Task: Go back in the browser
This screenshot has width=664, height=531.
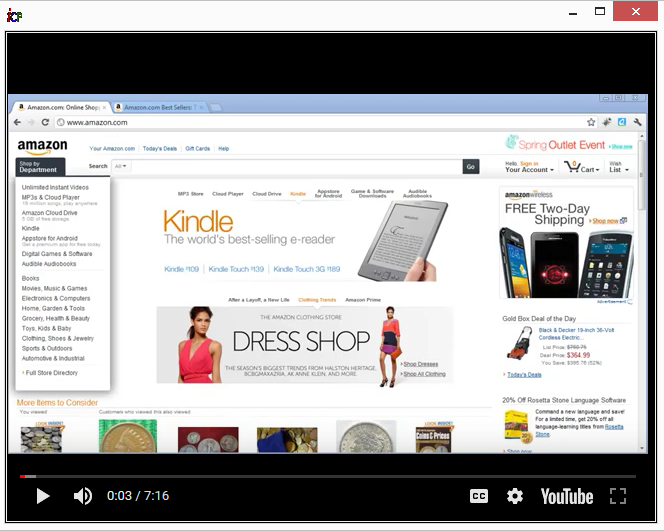Action: [17, 122]
